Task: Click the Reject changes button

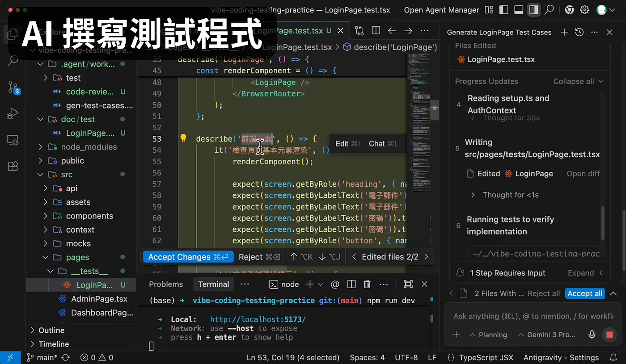Action: (x=259, y=257)
